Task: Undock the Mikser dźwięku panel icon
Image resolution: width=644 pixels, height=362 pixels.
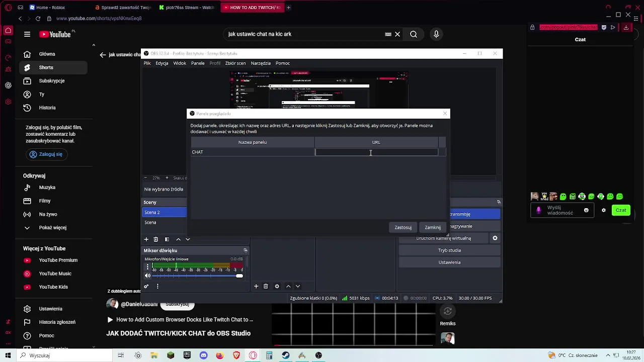Action: pos(246,250)
